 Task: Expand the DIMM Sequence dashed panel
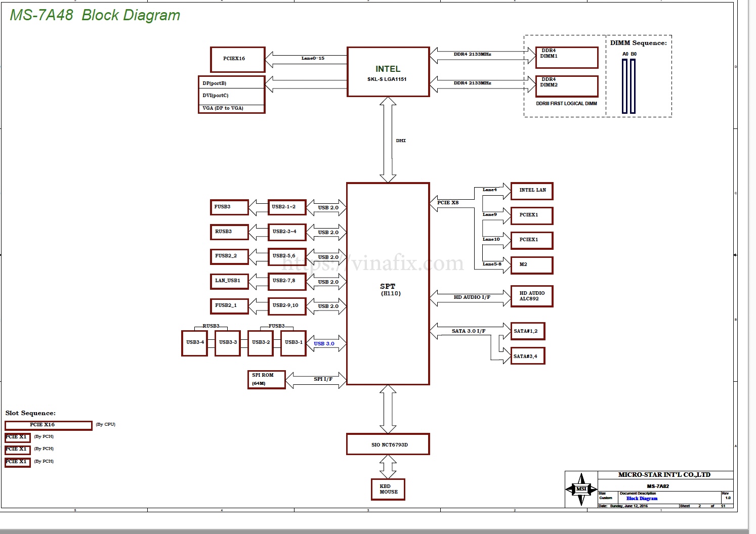coord(639,75)
